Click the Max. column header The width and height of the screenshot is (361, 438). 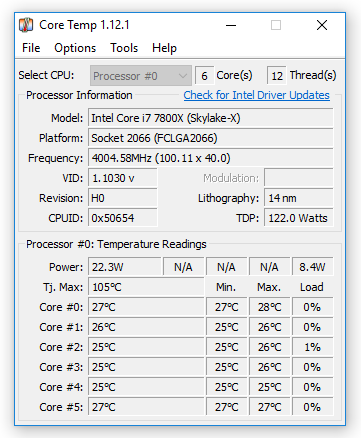[269, 287]
